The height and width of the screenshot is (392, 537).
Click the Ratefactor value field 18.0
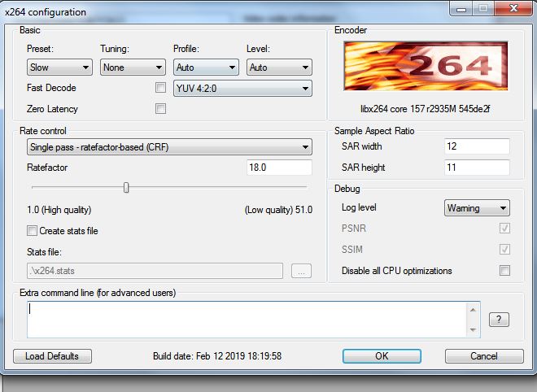(279, 168)
